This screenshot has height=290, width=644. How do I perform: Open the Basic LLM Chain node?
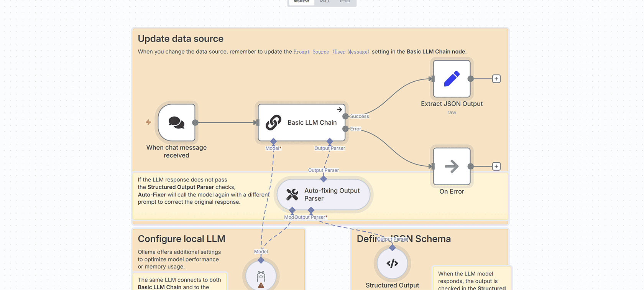(302, 123)
